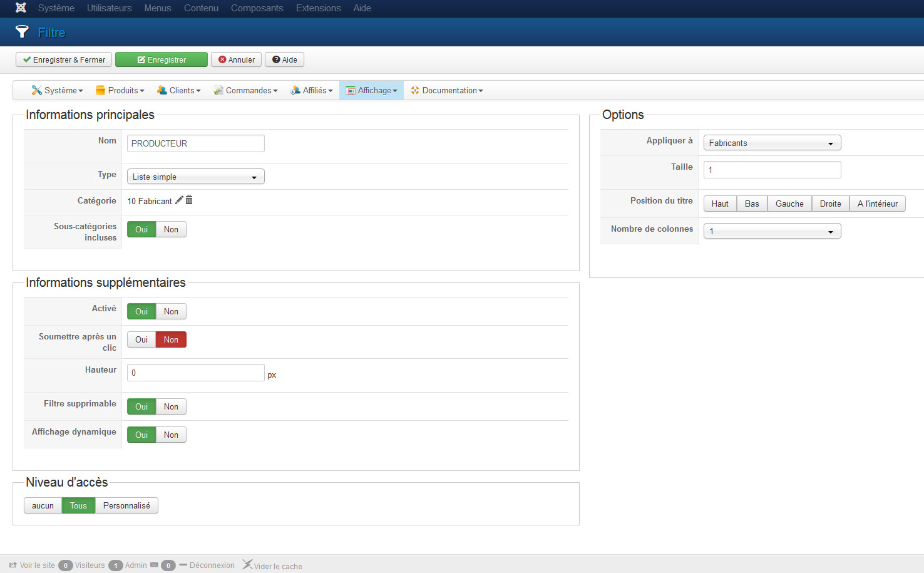Image resolution: width=924 pixels, height=573 pixels.
Task: Set title position to Bas
Action: 752,204
